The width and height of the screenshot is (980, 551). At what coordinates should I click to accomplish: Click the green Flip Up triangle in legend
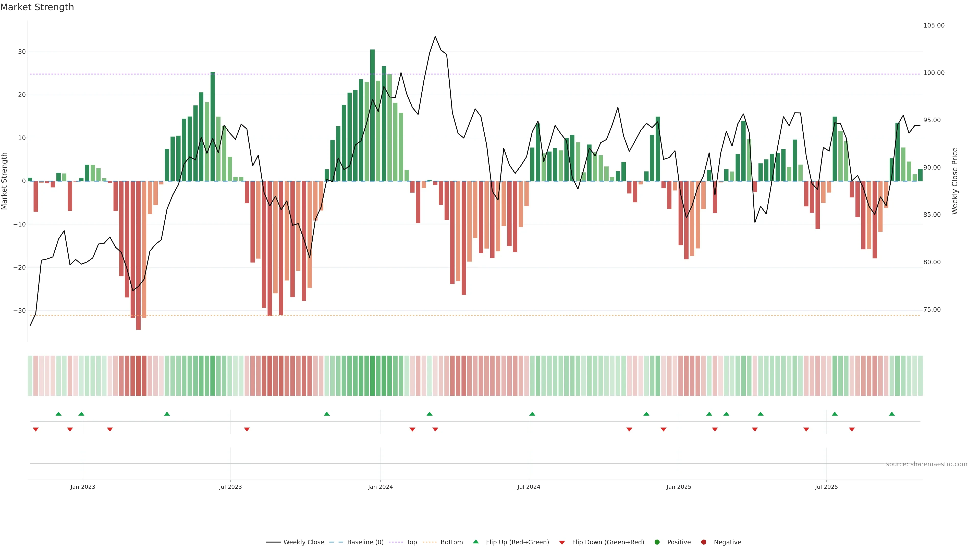tap(475, 542)
